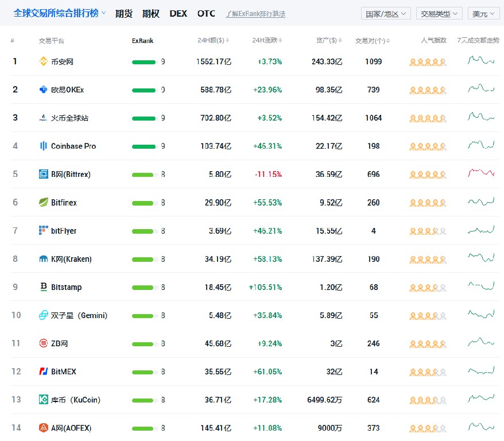Viewport: 504px width, 441px height.
Task: Click the BitMEX logo icon
Action: tap(44, 372)
